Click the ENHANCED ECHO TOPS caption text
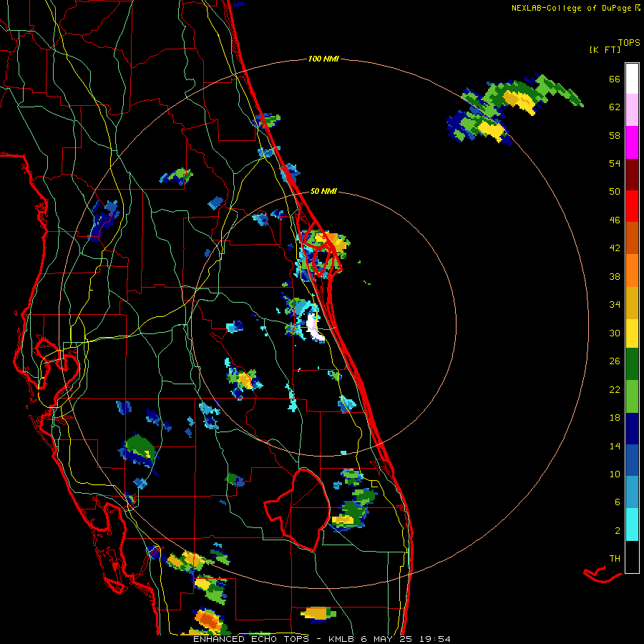 [251, 639]
